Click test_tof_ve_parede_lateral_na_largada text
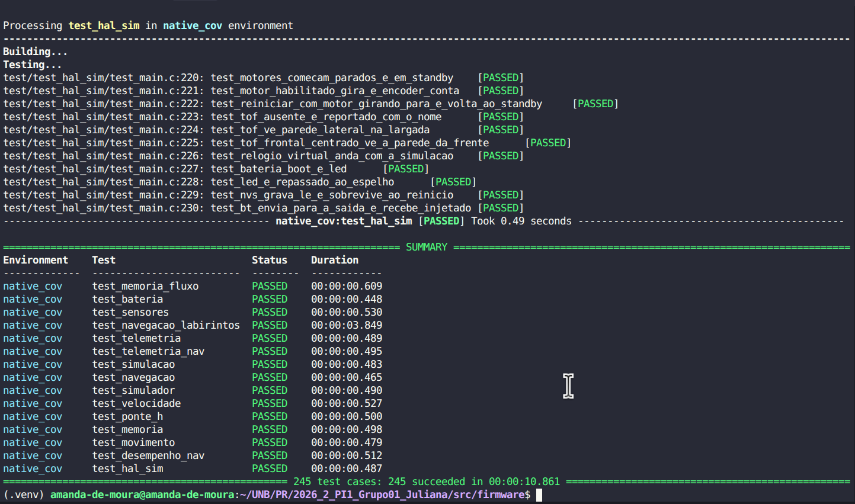 click(320, 130)
